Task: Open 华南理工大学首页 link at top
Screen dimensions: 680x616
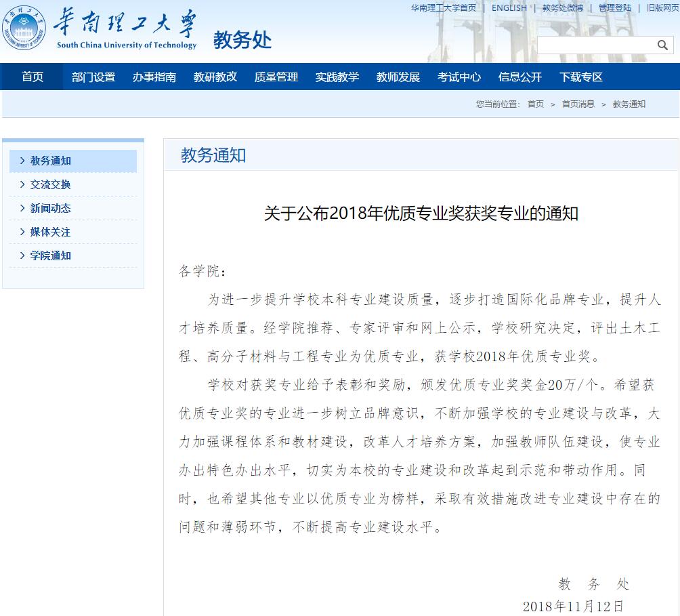Action: coord(444,8)
